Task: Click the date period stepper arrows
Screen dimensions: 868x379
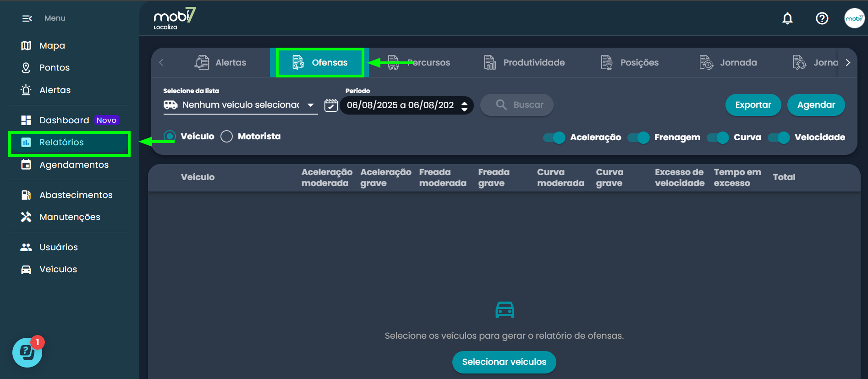Action: pyautogui.click(x=464, y=106)
